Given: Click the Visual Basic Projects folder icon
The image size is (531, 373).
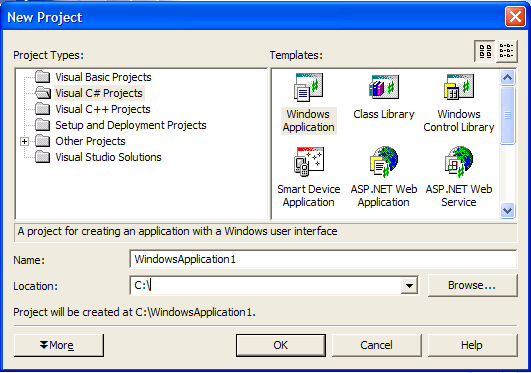Looking at the screenshot, I should click(43, 77).
